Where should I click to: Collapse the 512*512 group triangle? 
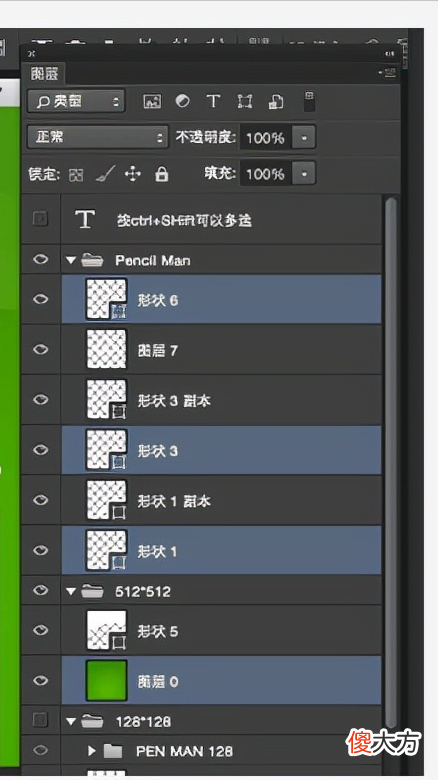tap(71, 591)
